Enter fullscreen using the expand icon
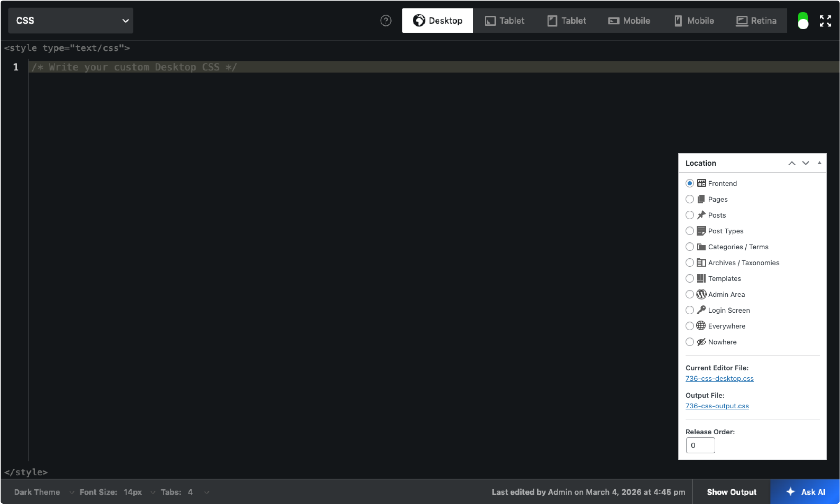840x504 pixels. point(825,21)
